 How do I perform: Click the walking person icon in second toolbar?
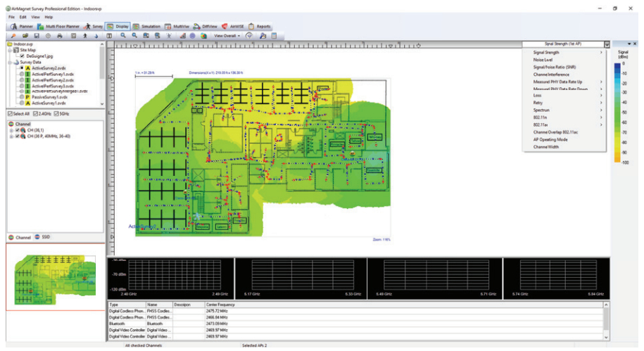pos(85,36)
